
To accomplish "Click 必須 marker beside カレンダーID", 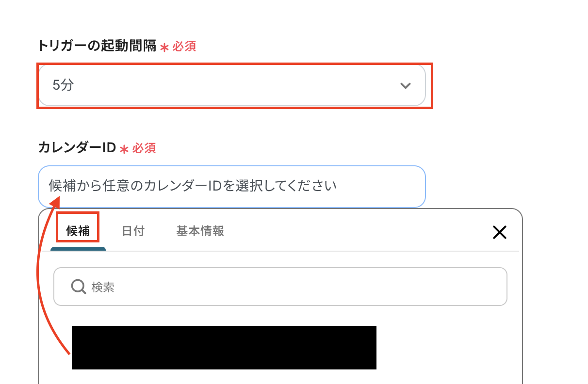I will point(144,148).
